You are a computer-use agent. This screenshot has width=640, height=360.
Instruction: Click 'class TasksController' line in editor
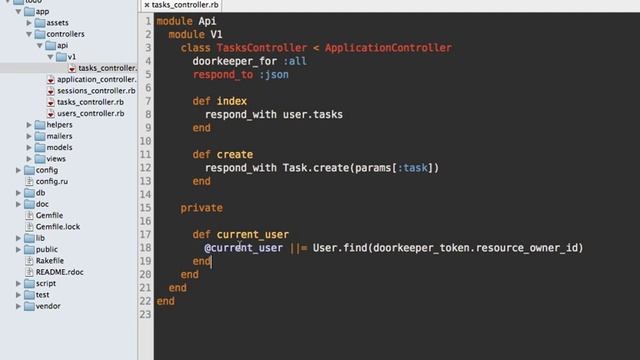(316, 48)
